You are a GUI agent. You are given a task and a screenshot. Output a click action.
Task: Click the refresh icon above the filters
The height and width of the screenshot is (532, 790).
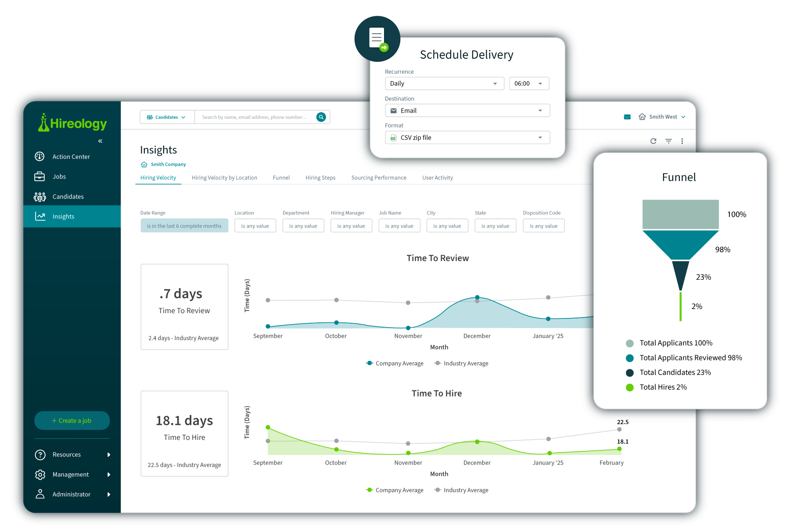pos(653,141)
